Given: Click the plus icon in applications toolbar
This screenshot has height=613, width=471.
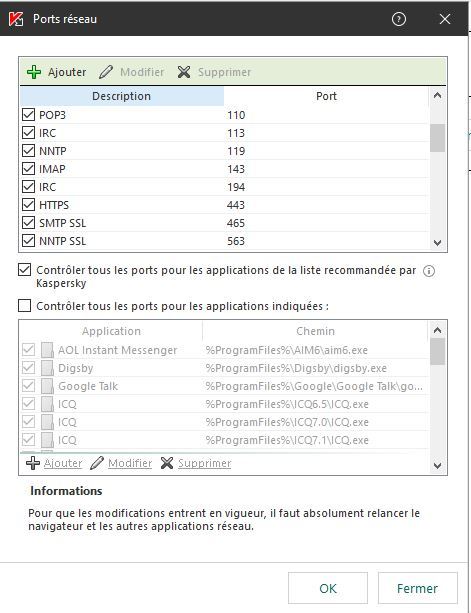Looking at the screenshot, I should 33,463.
